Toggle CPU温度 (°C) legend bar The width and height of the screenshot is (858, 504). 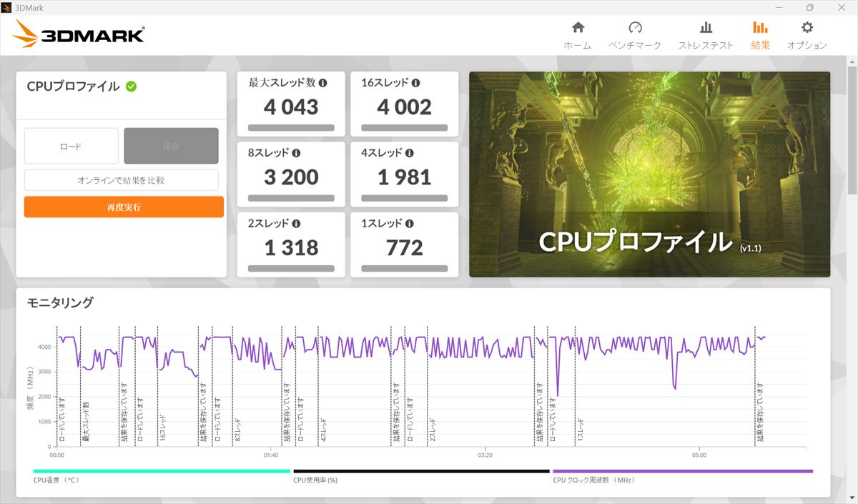click(162, 471)
